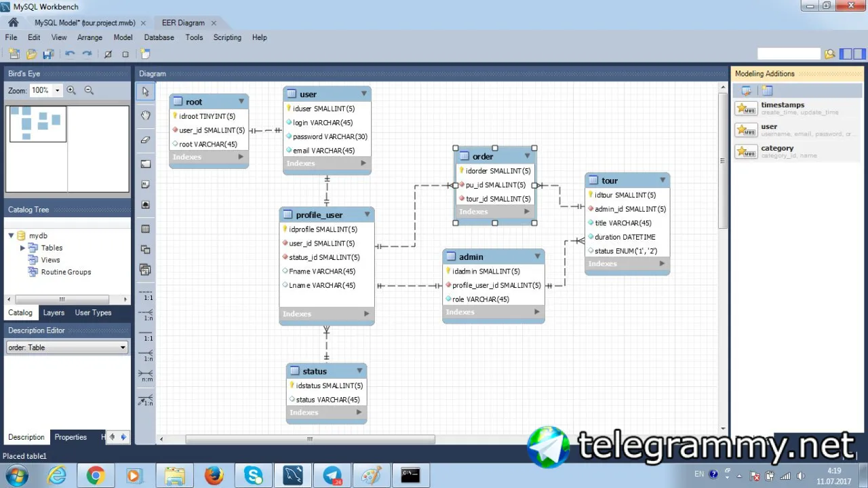The image size is (868, 488).
Task: Toggle the sidebar layout view button
Action: (846, 54)
